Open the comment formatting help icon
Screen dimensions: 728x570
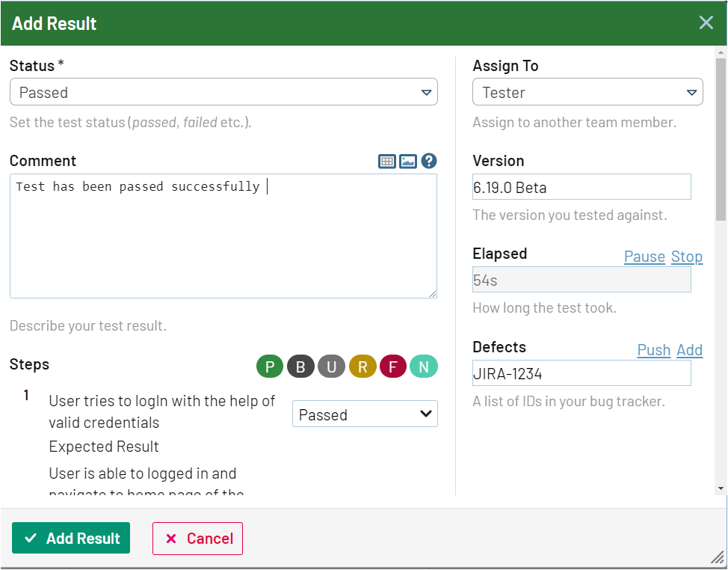point(428,161)
